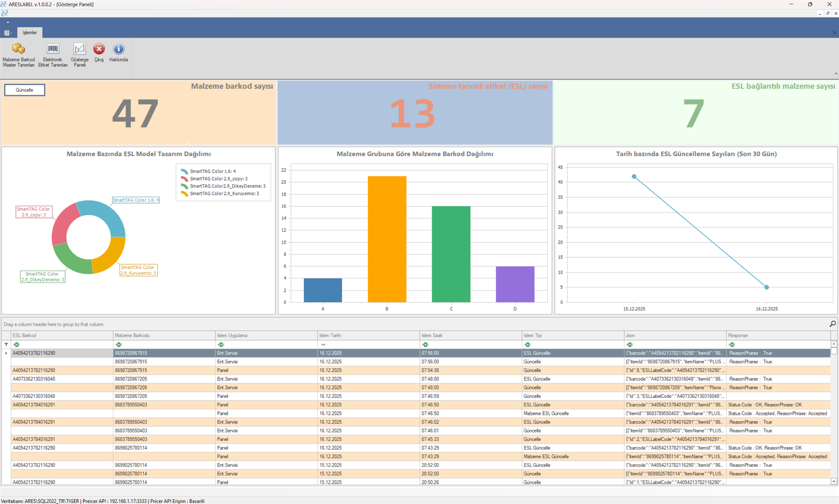Screen dimensions: 839x504
Task: Select the İşlemler ribbon tab
Action: pyautogui.click(x=30, y=33)
